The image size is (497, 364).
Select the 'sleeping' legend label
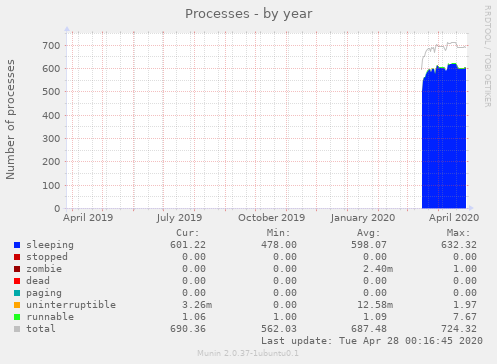click(50, 245)
